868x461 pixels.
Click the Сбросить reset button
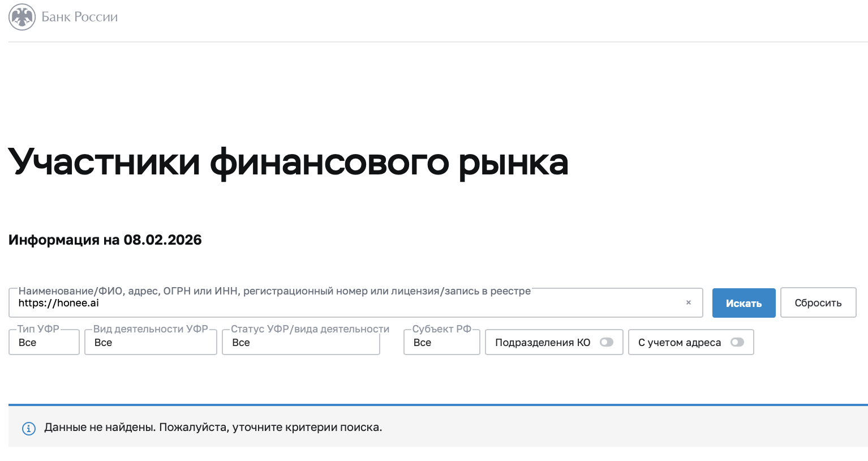coord(818,303)
